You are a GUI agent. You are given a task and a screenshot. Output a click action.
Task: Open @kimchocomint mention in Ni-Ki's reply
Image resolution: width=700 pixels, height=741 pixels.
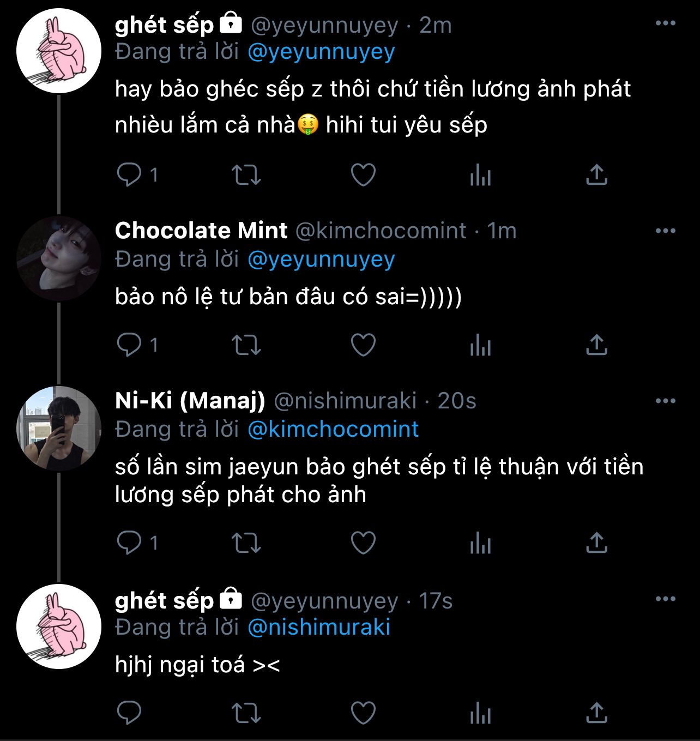[x=333, y=429]
